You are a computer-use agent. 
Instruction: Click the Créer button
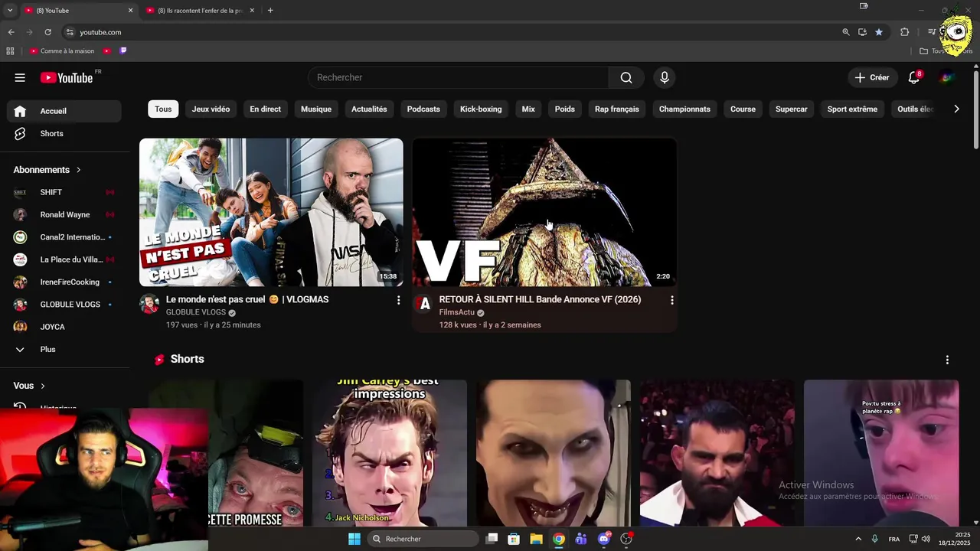click(x=872, y=77)
